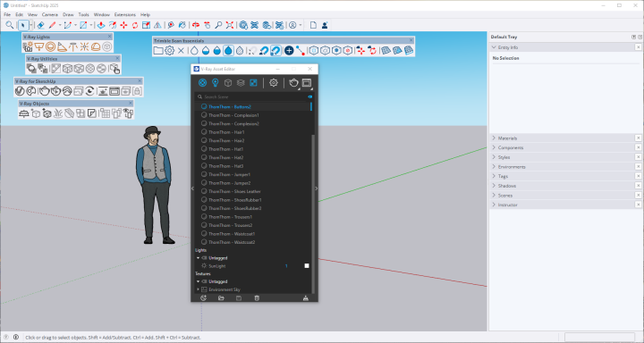Toggle Materials category in Asset Editor
Viewport: 644px width, 343px height.
(202, 83)
